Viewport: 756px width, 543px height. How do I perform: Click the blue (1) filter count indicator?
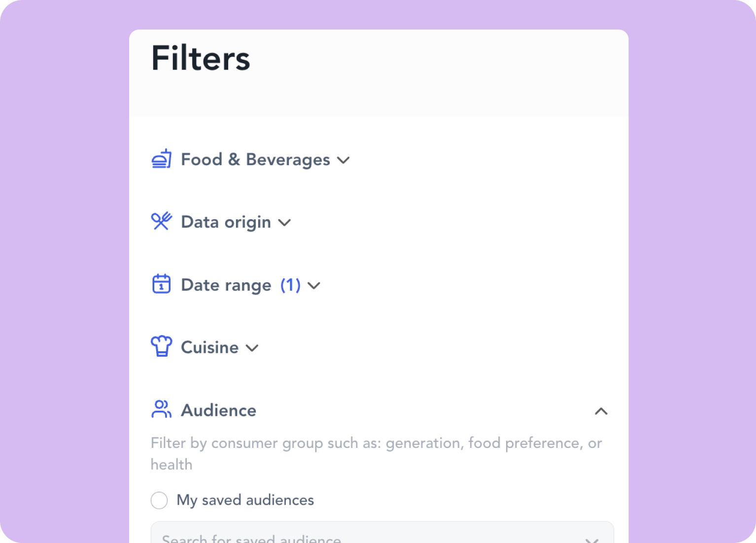(x=290, y=285)
